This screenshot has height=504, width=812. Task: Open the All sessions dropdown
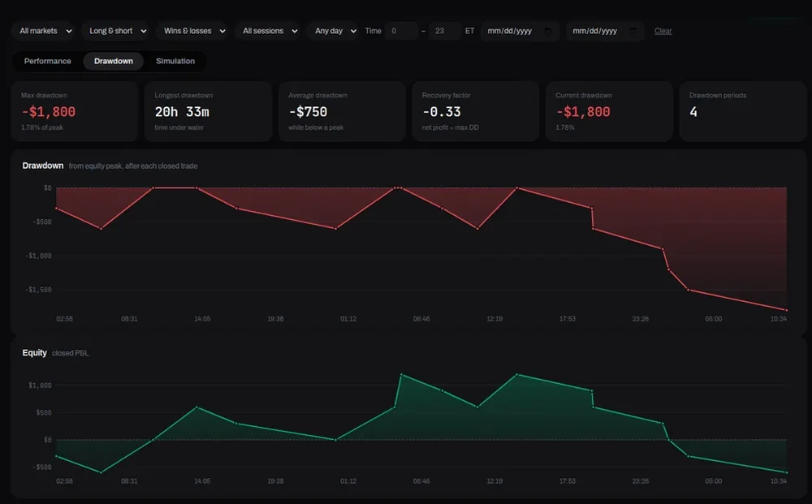(267, 31)
